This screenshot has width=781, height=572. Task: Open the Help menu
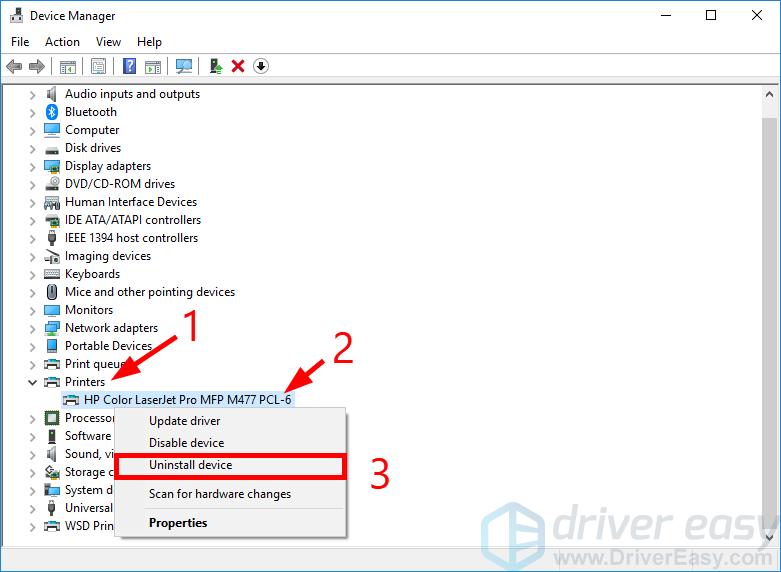[149, 42]
